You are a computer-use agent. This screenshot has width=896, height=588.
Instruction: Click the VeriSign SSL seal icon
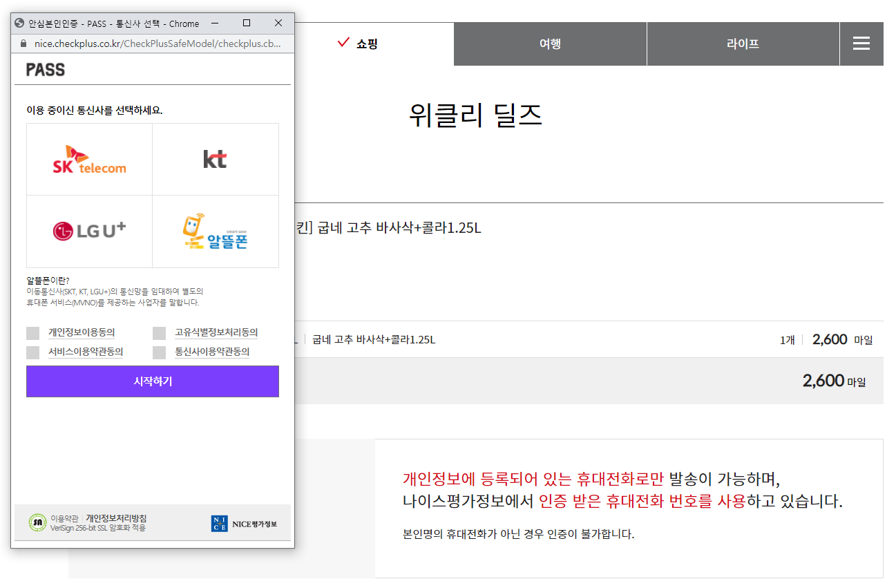point(37,523)
